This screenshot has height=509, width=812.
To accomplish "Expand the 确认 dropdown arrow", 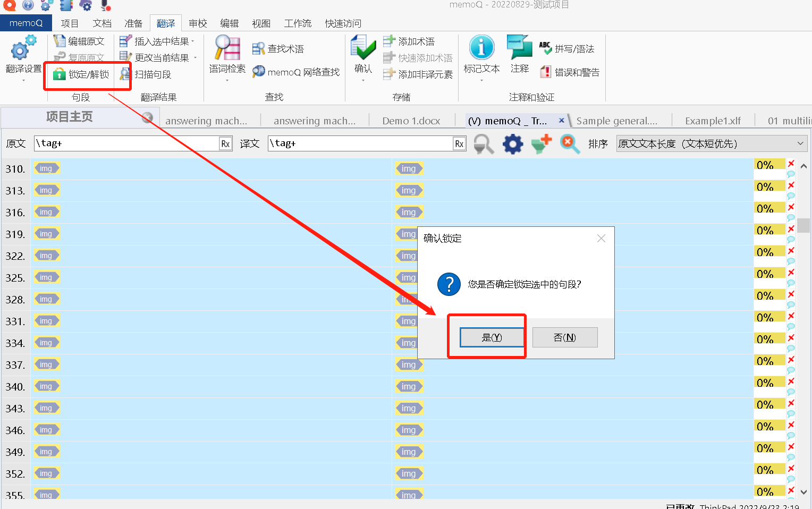I will click(x=363, y=81).
